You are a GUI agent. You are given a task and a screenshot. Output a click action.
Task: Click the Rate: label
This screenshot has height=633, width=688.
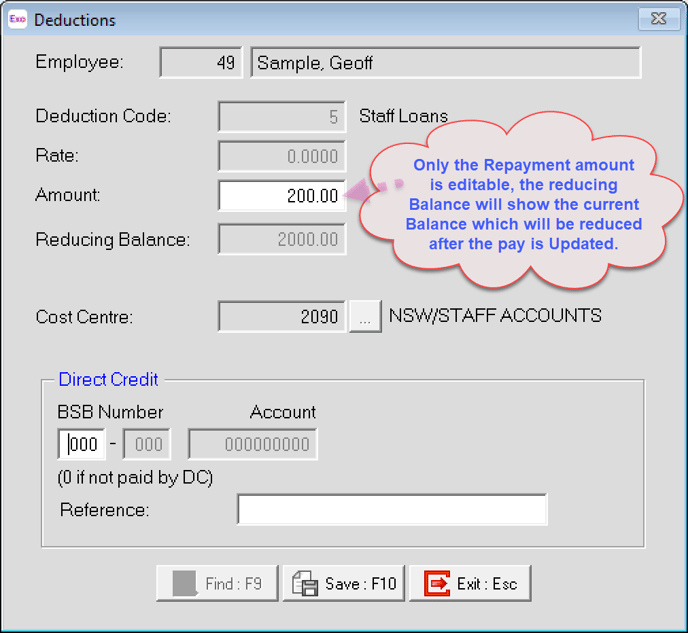pos(57,155)
